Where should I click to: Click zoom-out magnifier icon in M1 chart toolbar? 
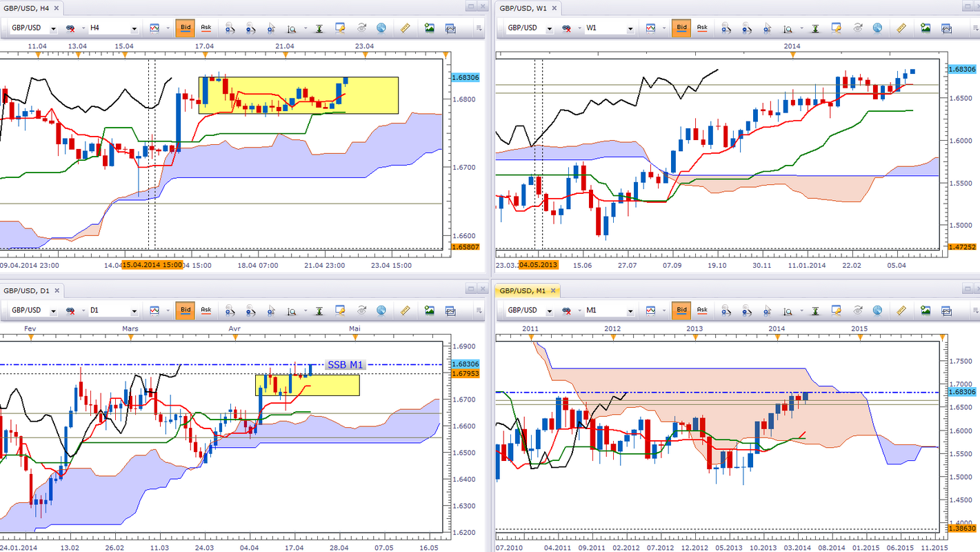[x=746, y=311]
